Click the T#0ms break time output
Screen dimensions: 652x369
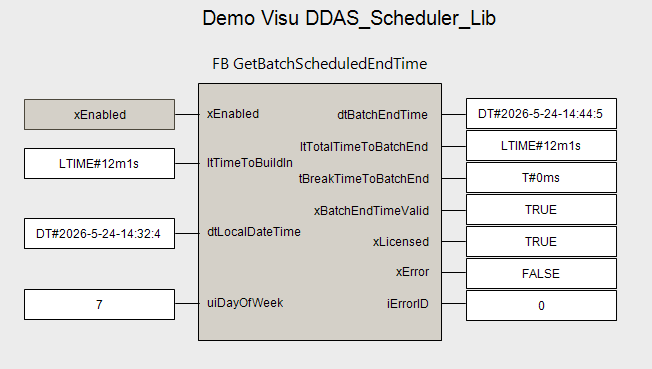[x=541, y=178]
